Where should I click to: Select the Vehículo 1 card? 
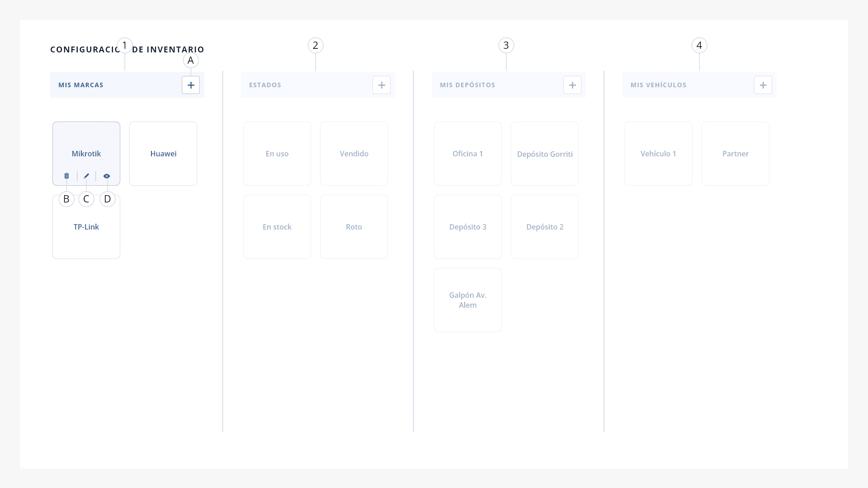coord(659,154)
